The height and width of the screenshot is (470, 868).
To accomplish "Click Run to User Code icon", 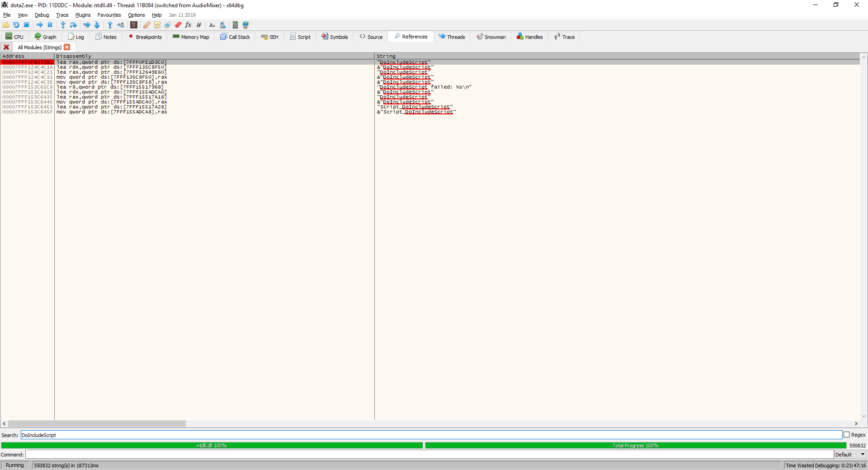I will point(121,25).
